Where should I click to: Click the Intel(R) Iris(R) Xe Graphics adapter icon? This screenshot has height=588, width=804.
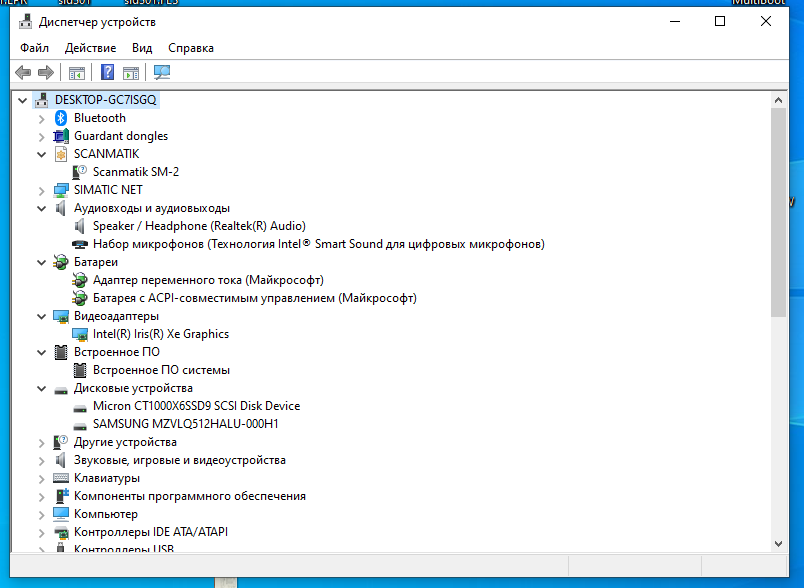tap(80, 334)
